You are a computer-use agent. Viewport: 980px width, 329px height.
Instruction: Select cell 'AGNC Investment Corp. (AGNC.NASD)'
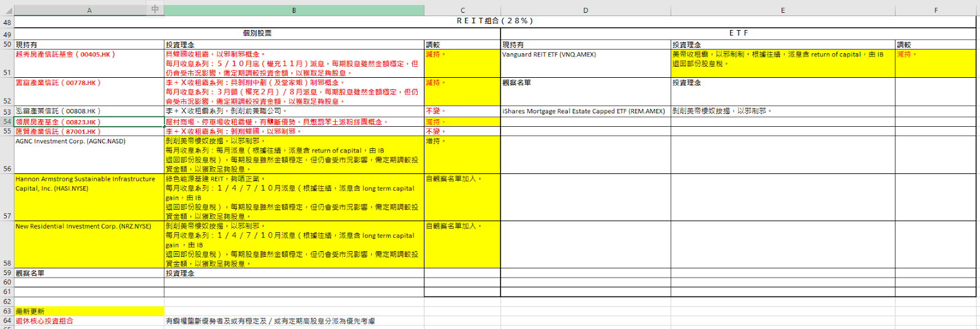[x=89, y=155]
